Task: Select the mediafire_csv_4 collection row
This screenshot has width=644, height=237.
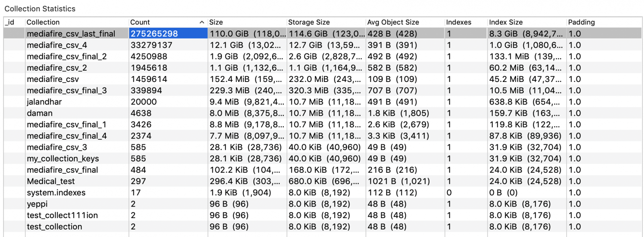Action: pyautogui.click(x=57, y=45)
